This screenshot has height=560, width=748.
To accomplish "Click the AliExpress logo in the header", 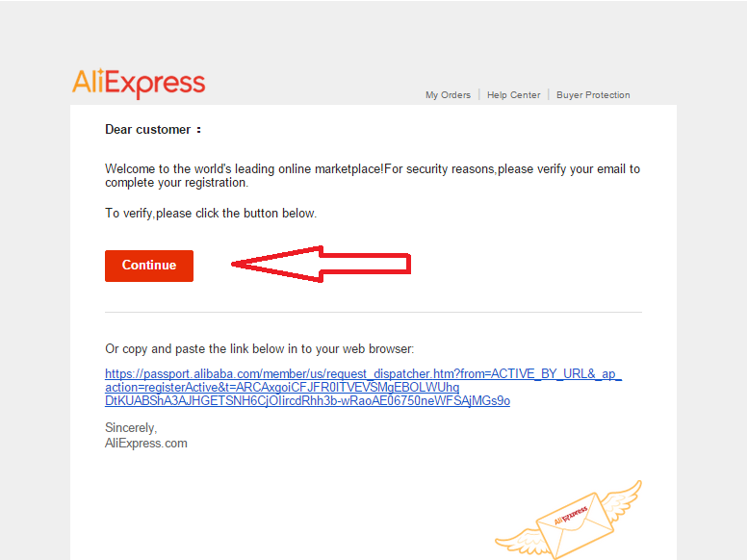I will tap(139, 84).
